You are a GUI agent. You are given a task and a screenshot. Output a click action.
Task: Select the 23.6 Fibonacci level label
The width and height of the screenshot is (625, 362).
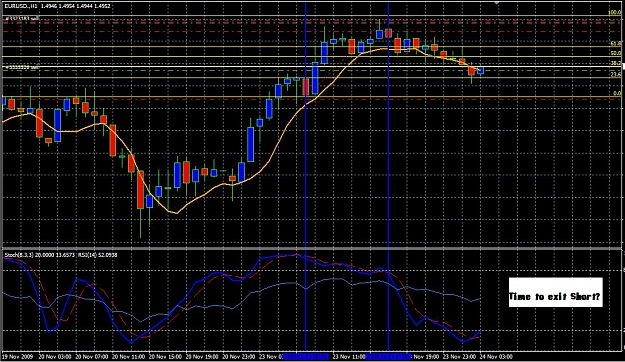616,74
